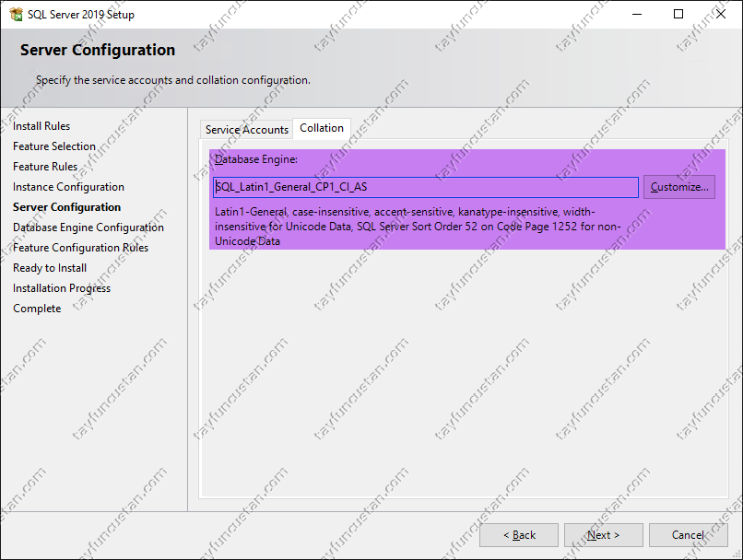Screen dimensions: 743x560
Task: Click the Feature Configuration Rules step
Action: (80, 248)
